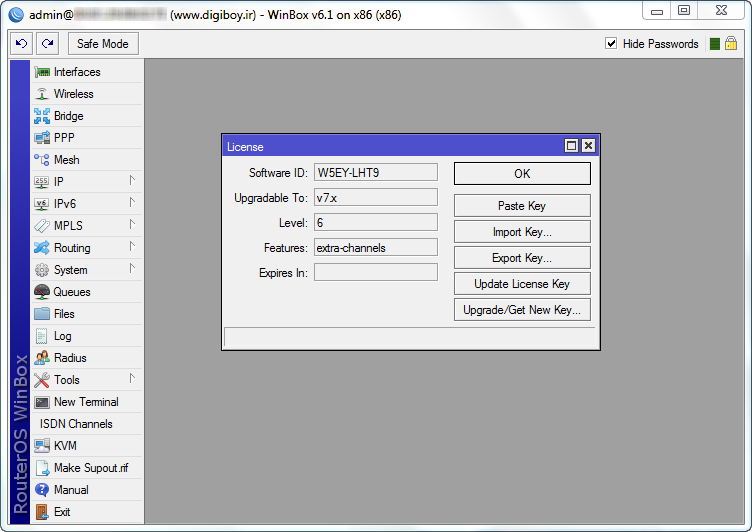Click the Software ID field
This screenshot has height=532, width=752.
376,173
